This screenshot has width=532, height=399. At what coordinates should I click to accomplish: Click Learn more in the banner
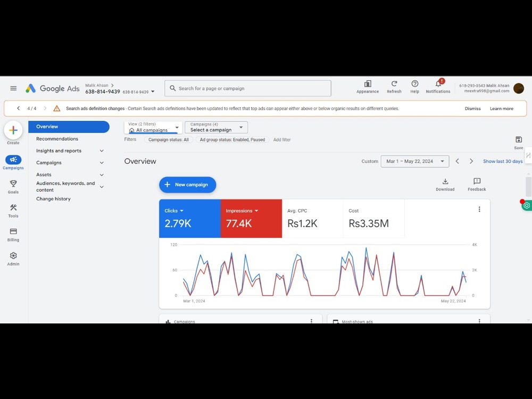(502, 109)
